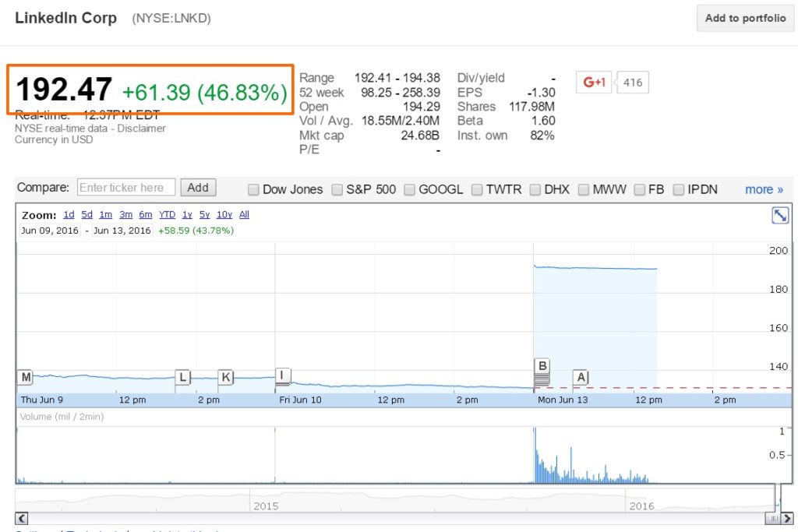Viewport: 798px width, 532px height.
Task: Set chart zoom to 5y
Action: [x=205, y=215]
